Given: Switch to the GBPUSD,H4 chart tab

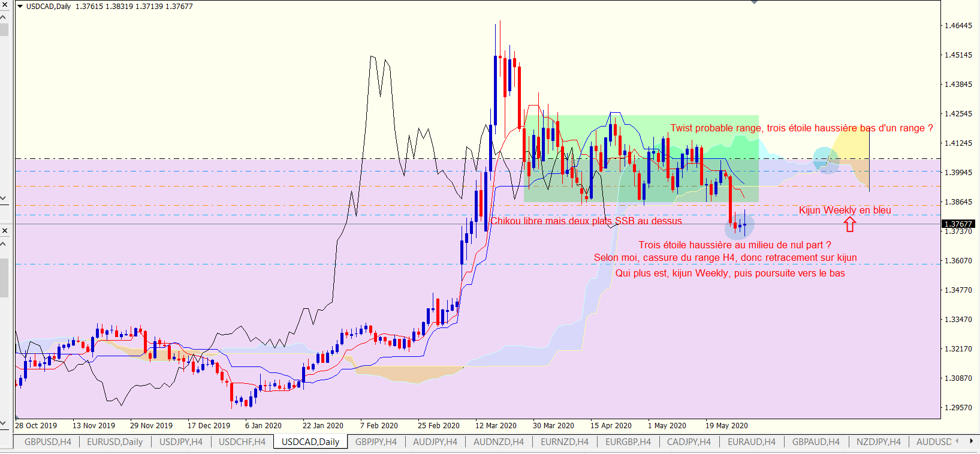Looking at the screenshot, I should 48,442.
